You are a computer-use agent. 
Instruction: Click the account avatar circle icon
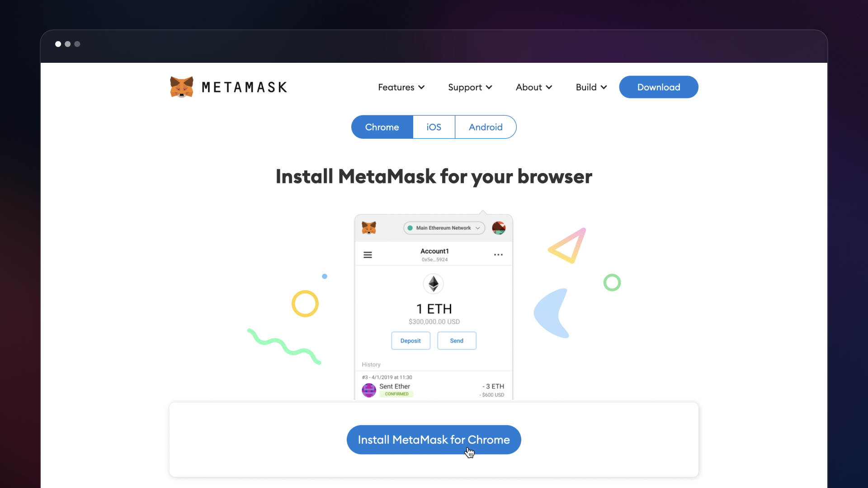point(499,228)
